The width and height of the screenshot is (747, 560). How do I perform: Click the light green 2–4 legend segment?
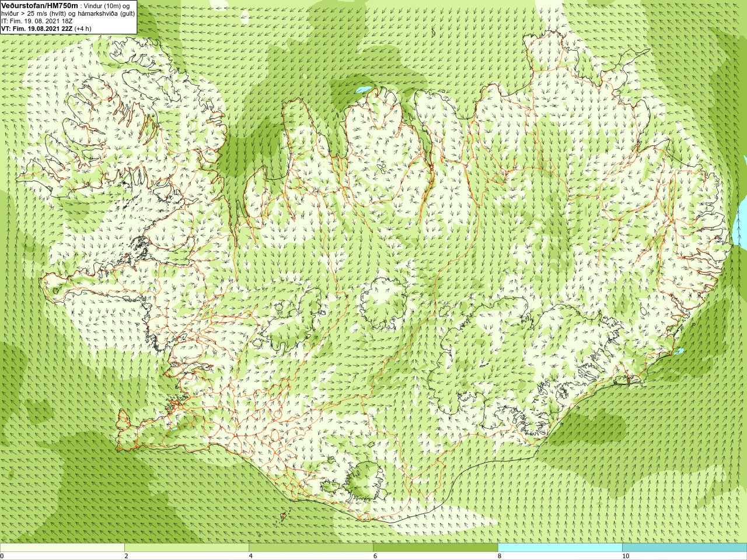[187, 548]
